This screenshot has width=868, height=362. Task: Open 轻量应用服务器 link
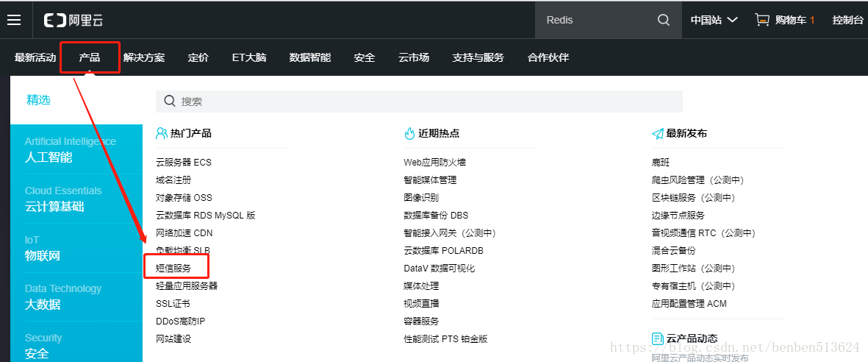187,286
